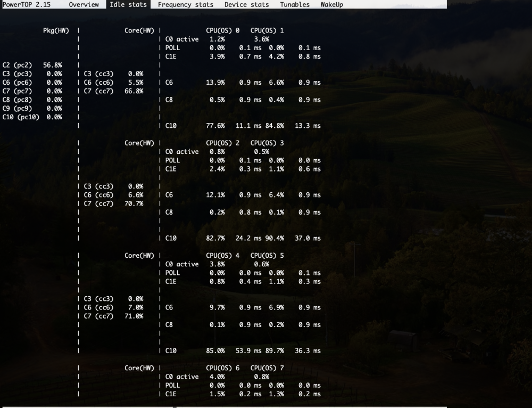Click the 71.0% C7 (cc7) value
This screenshot has height=408, width=532.
coord(134,316)
